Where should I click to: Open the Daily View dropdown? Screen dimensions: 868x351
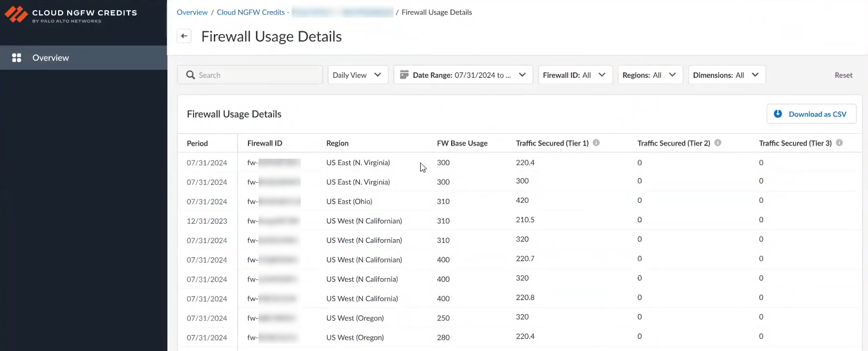click(x=357, y=75)
